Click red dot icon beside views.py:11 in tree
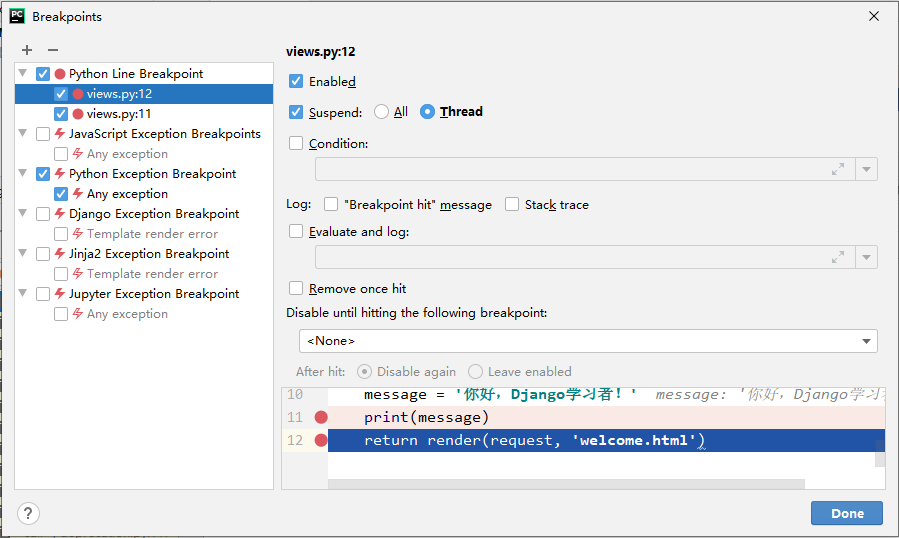Image resolution: width=899 pixels, height=538 pixels. coord(78,114)
